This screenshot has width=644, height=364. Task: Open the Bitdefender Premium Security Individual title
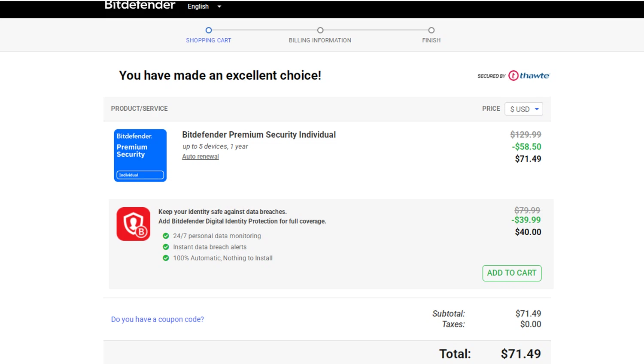tap(259, 135)
